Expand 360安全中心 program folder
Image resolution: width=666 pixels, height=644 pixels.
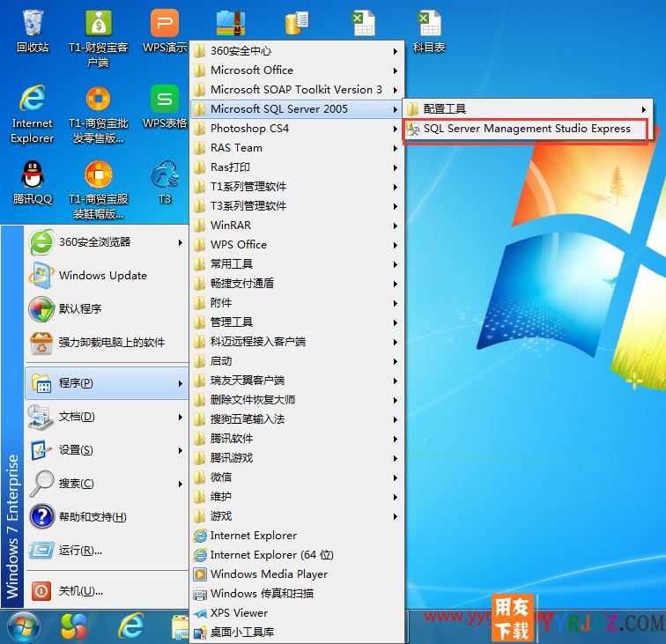(297, 51)
